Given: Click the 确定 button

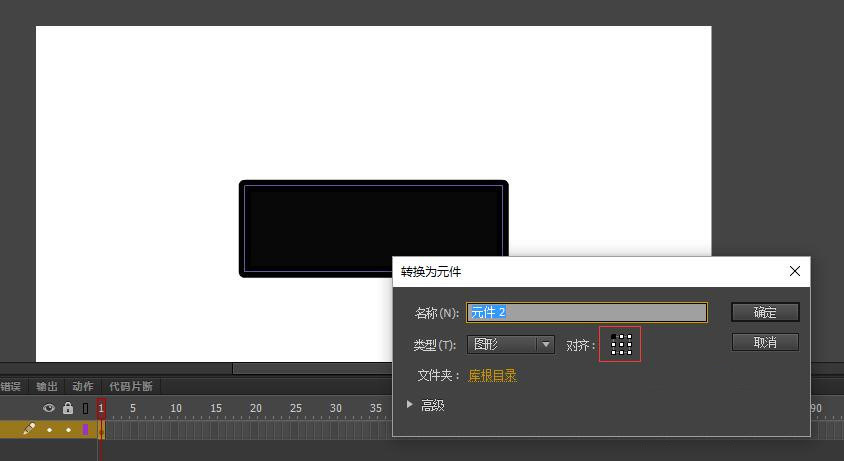Looking at the screenshot, I should pyautogui.click(x=765, y=312).
